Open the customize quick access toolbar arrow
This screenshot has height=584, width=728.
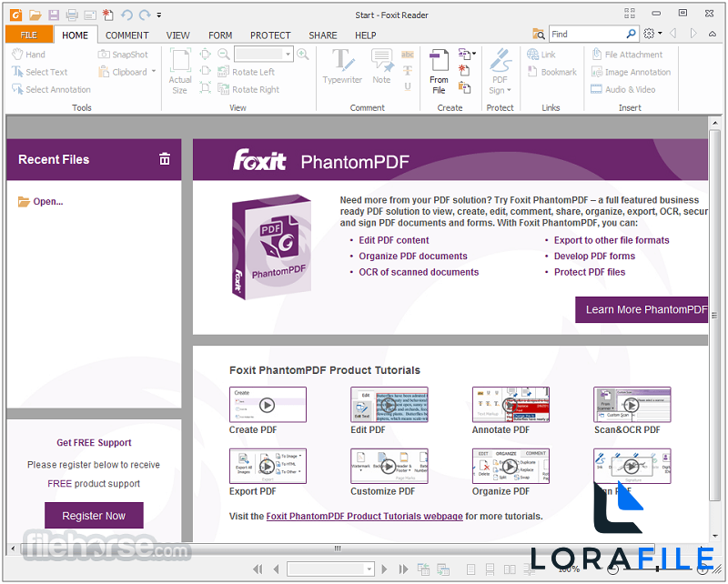pos(158,15)
